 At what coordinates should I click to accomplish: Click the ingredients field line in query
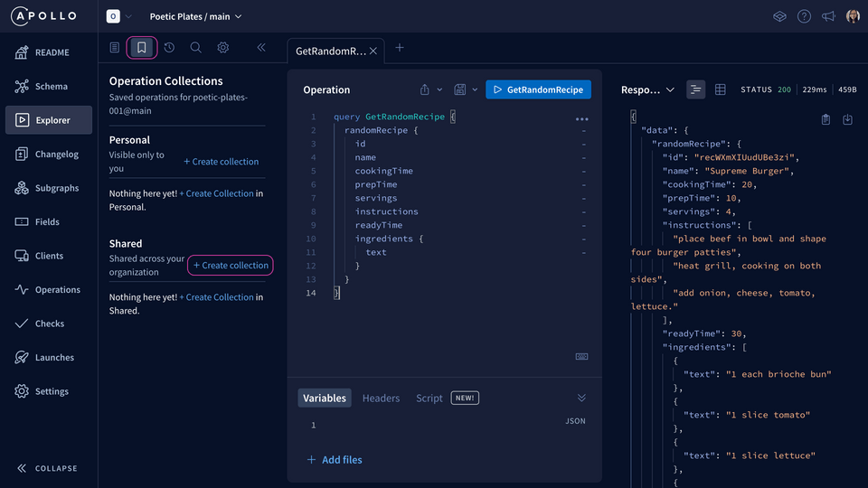click(x=389, y=239)
